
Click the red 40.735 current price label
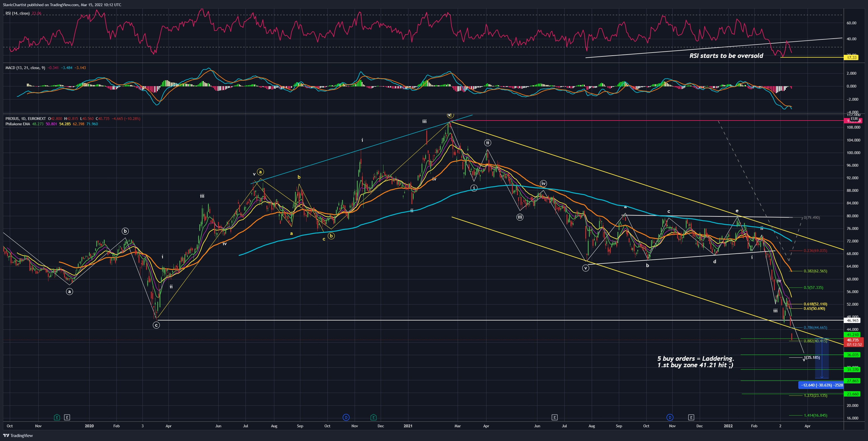(x=853, y=342)
